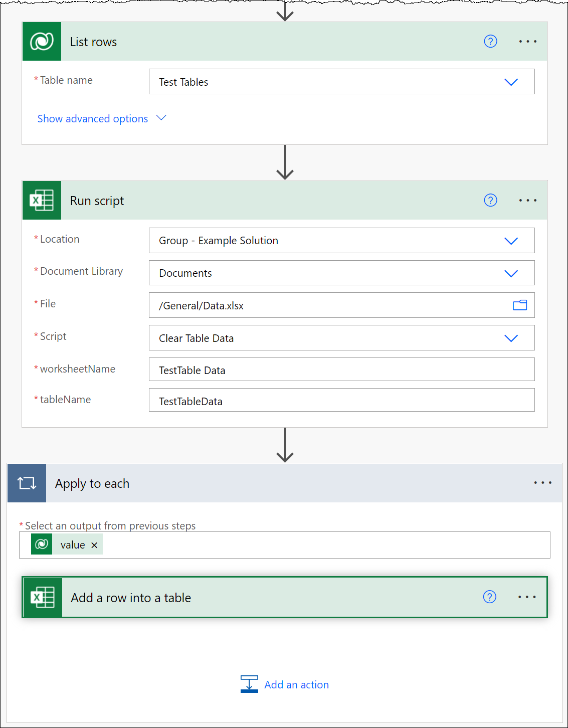This screenshot has width=568, height=728.
Task: Click the Add an action link
Action: click(296, 685)
